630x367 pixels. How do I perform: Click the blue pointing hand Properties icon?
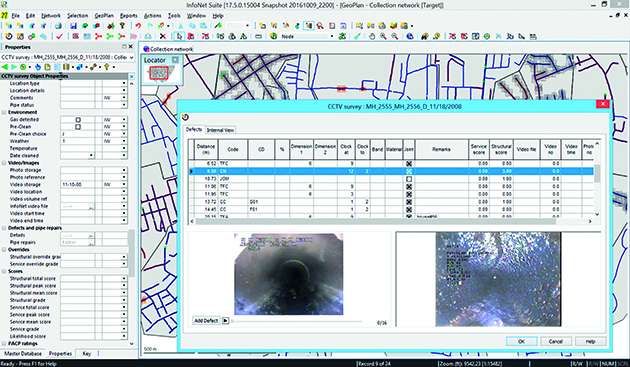38,67
